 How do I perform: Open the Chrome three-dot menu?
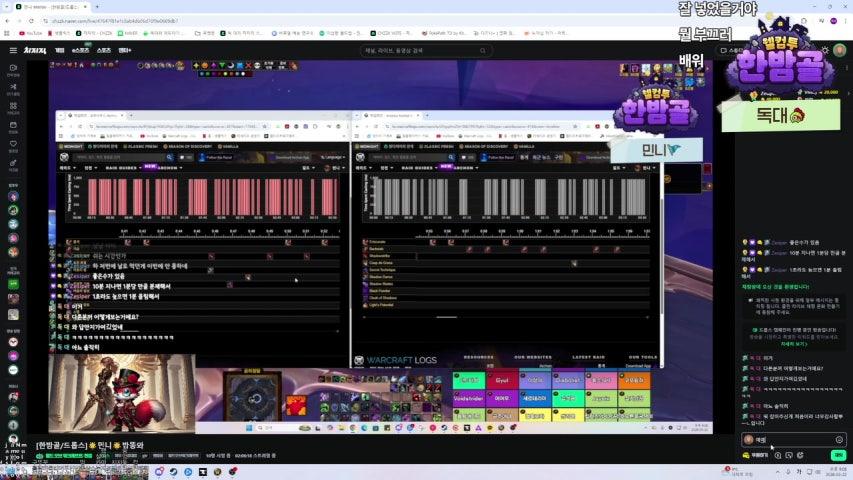846,20
